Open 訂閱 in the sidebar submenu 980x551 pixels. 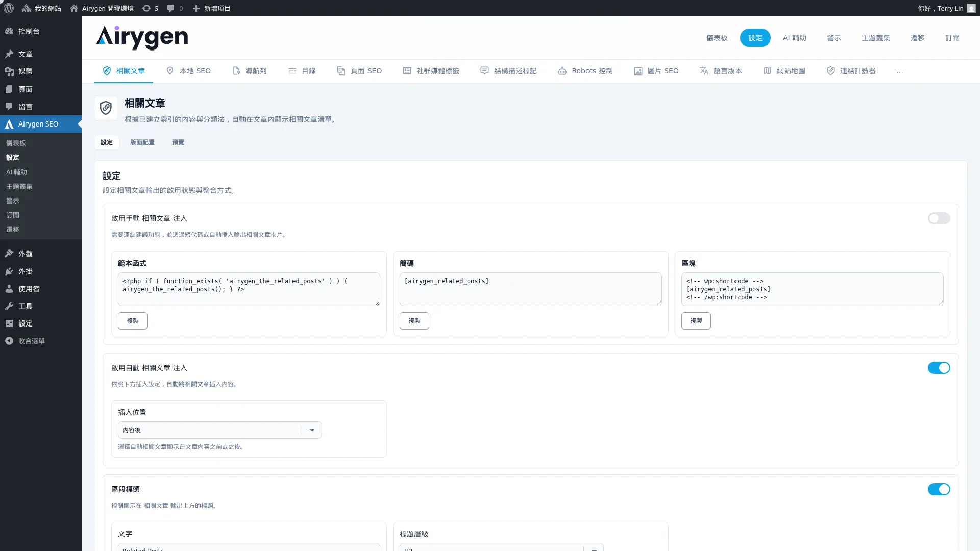(13, 215)
